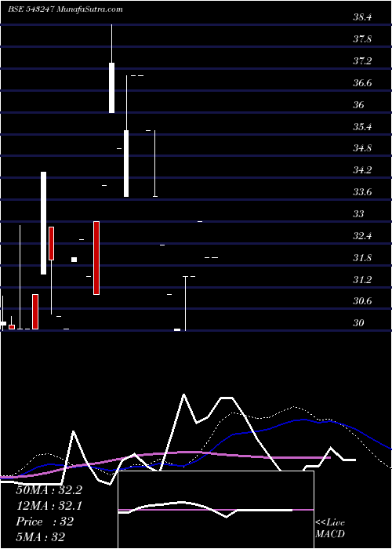Viewport: 392px width, 549px height.
Task: Click the large red candlestick below 33
Action: (x=96, y=258)
